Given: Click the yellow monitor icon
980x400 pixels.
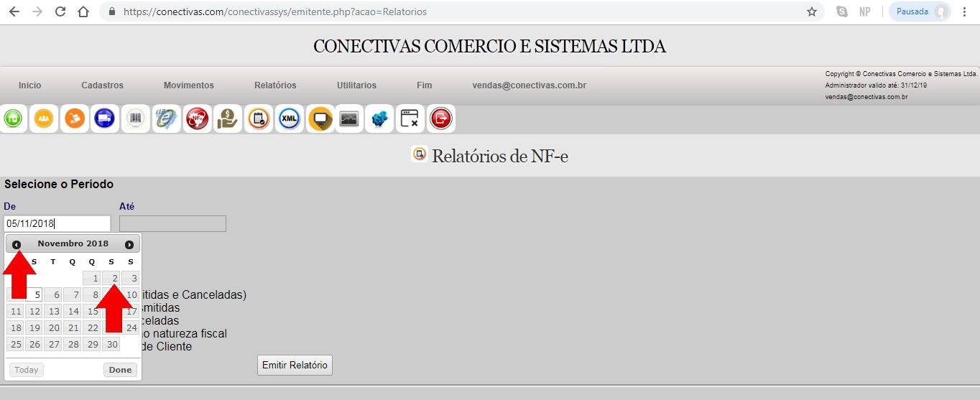Looking at the screenshot, I should tap(320, 118).
